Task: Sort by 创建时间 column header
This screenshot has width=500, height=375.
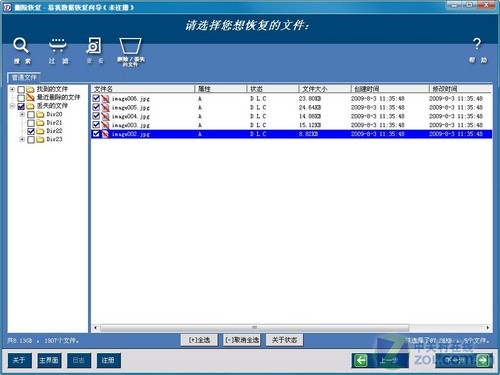Action: coord(390,89)
